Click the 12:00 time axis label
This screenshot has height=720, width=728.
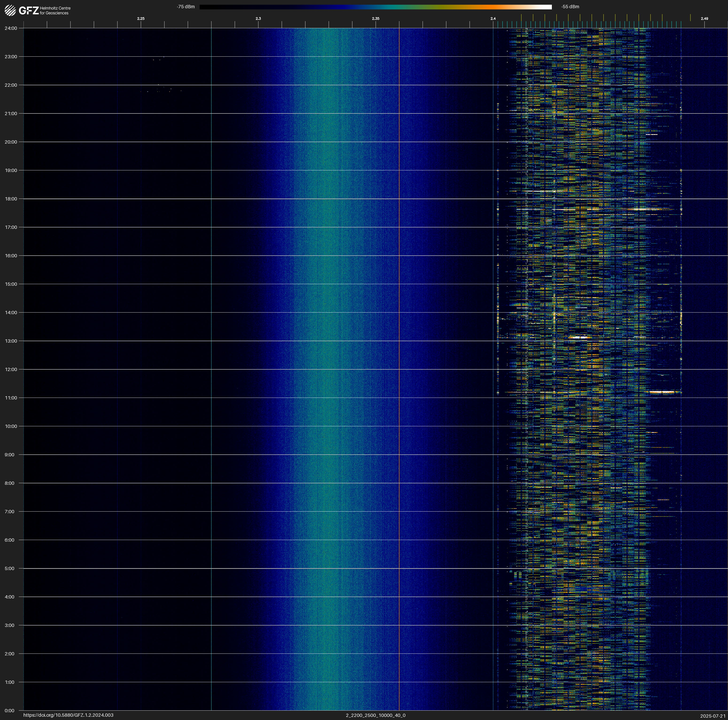tap(11, 369)
